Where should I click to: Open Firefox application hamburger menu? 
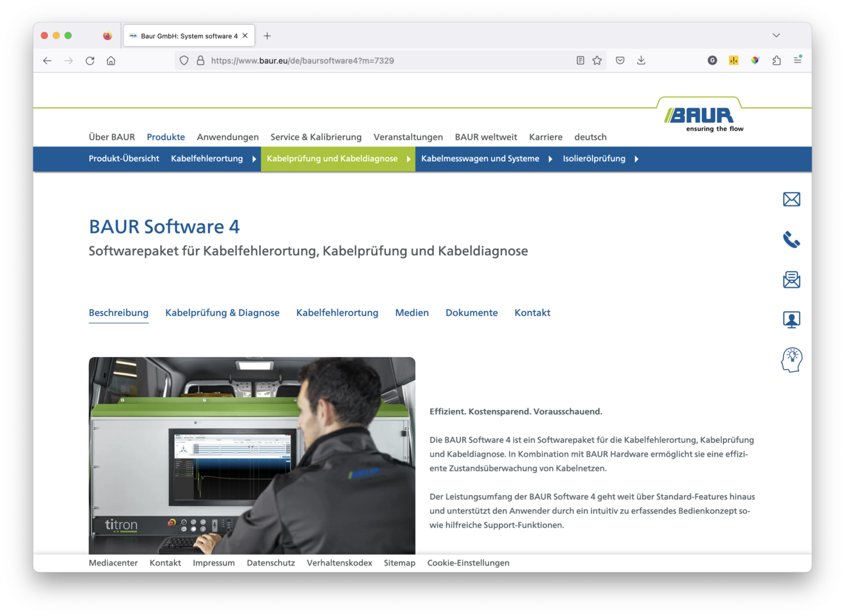coord(798,60)
